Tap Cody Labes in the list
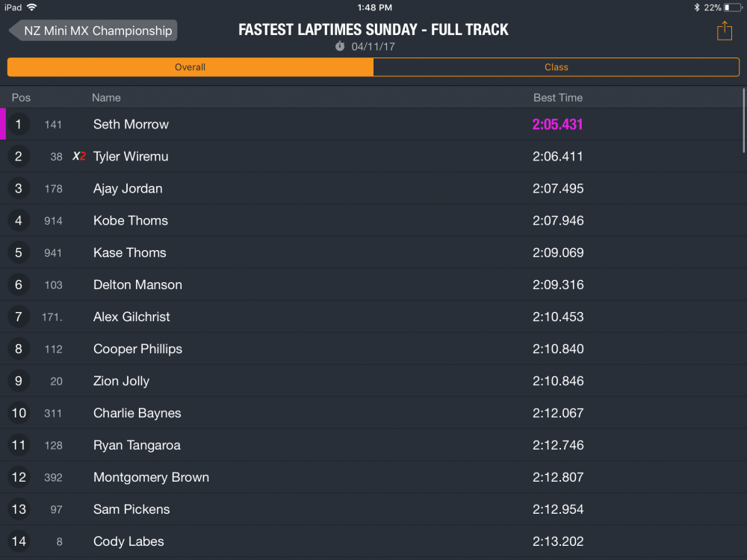This screenshot has width=747, height=560. 128,542
